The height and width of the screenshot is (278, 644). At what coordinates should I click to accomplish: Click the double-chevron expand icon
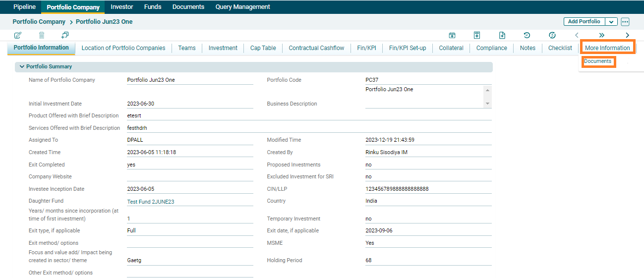click(x=601, y=35)
